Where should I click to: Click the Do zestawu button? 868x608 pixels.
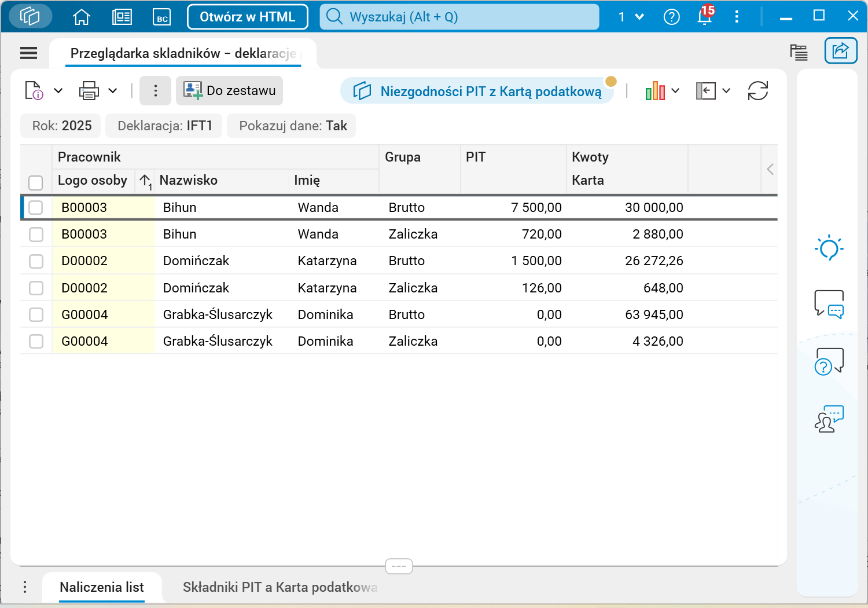230,91
